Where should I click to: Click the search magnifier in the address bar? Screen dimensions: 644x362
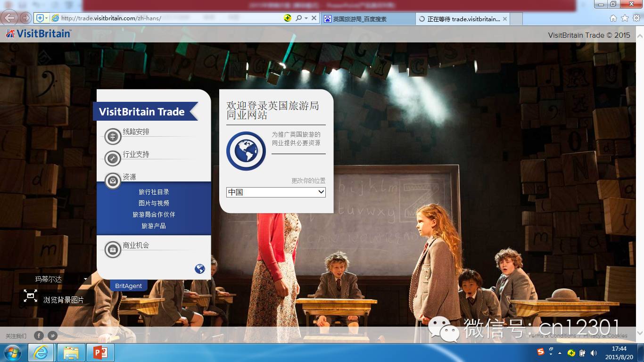pyautogui.click(x=298, y=18)
